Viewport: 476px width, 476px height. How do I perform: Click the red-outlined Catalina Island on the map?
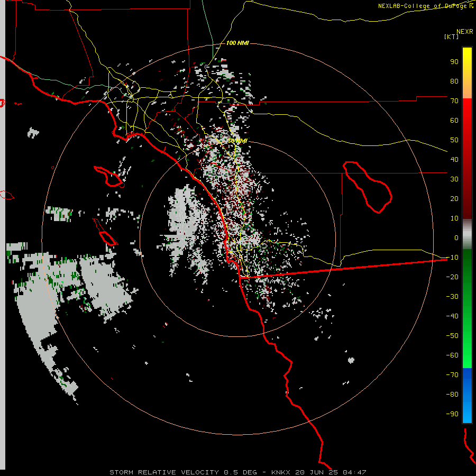tap(109, 176)
